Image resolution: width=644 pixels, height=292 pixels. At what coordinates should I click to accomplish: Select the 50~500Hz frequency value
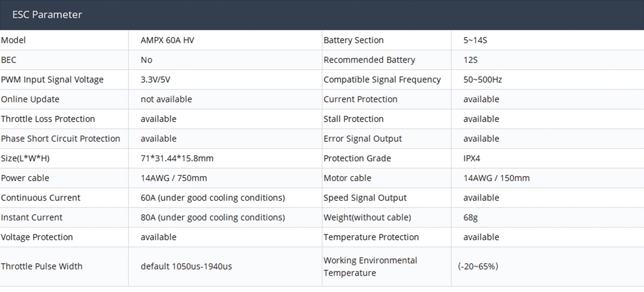[482, 80]
